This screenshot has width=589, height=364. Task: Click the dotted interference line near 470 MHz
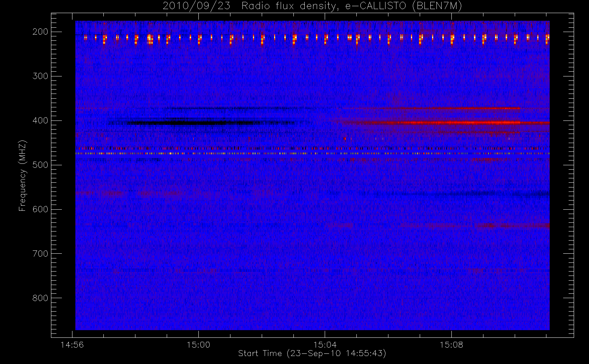pos(312,154)
